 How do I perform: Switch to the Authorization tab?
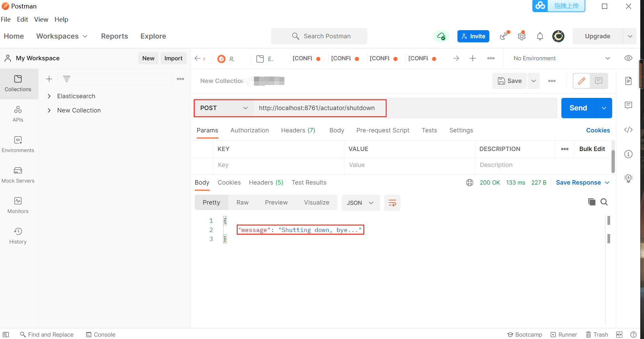coord(250,130)
